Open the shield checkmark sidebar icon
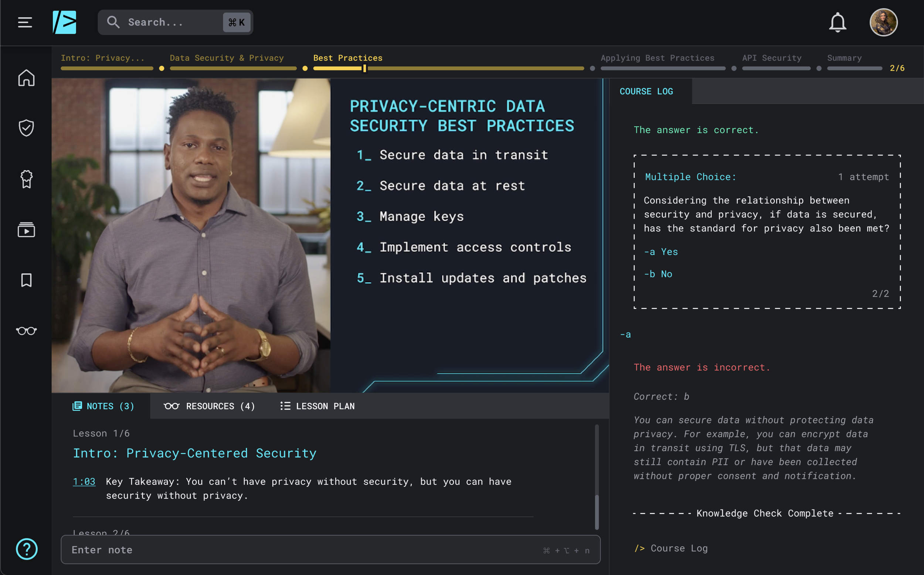Image resolution: width=924 pixels, height=575 pixels. pyautogui.click(x=26, y=128)
